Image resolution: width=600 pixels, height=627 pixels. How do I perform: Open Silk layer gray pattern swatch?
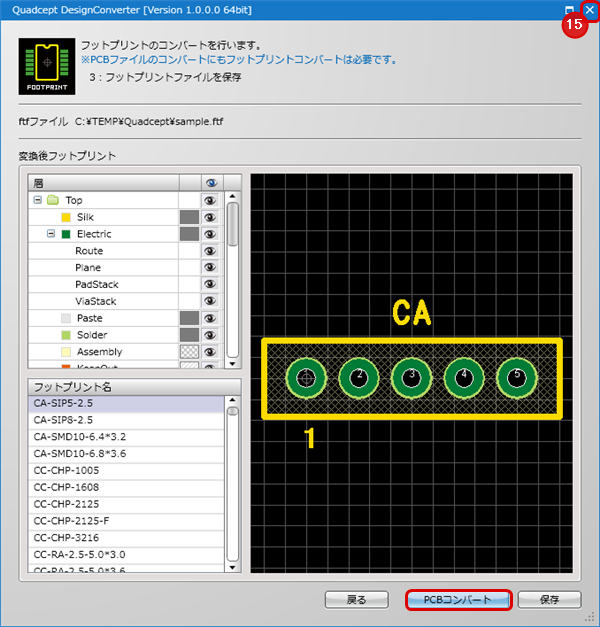(189, 217)
